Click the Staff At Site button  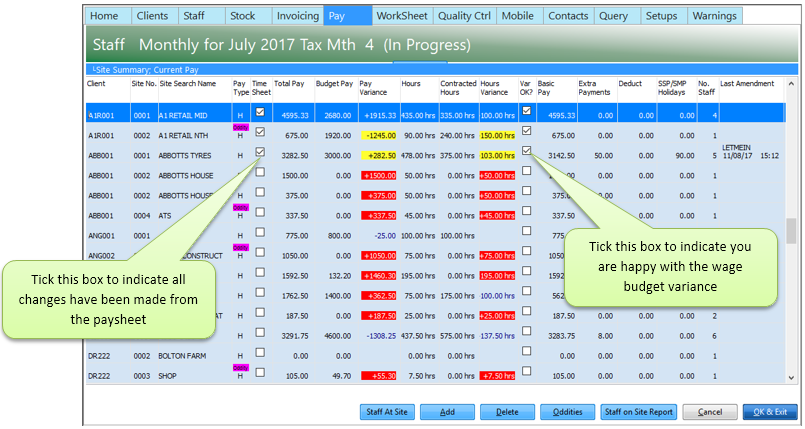pos(387,412)
